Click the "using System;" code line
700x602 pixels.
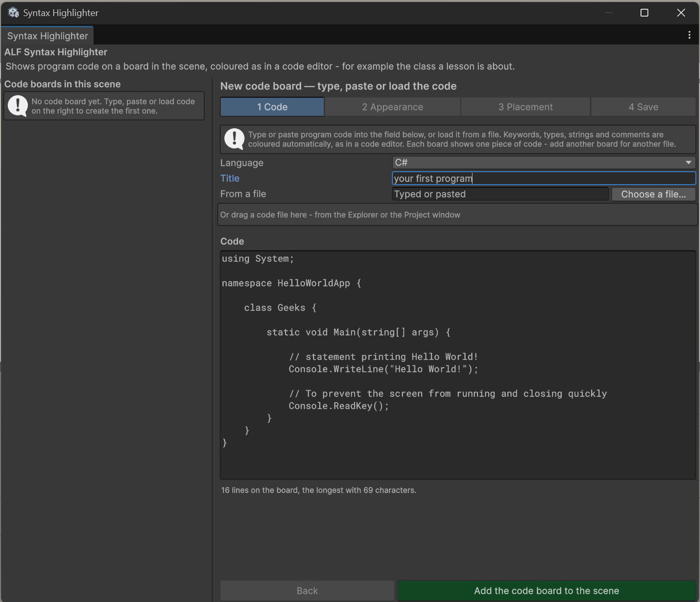pos(258,259)
